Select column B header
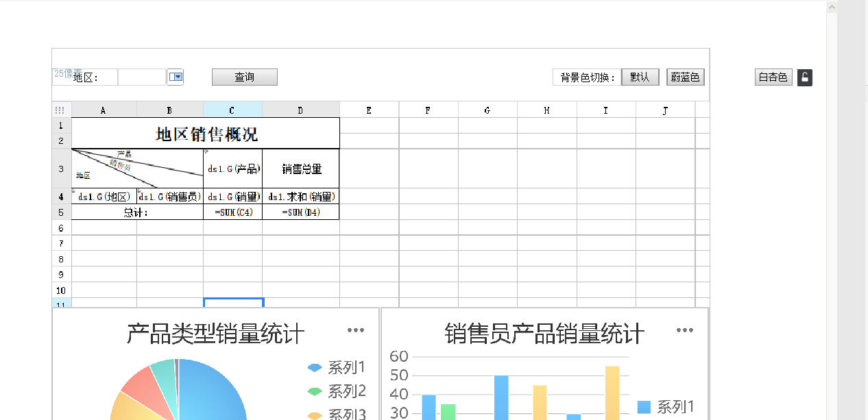 pos(170,110)
